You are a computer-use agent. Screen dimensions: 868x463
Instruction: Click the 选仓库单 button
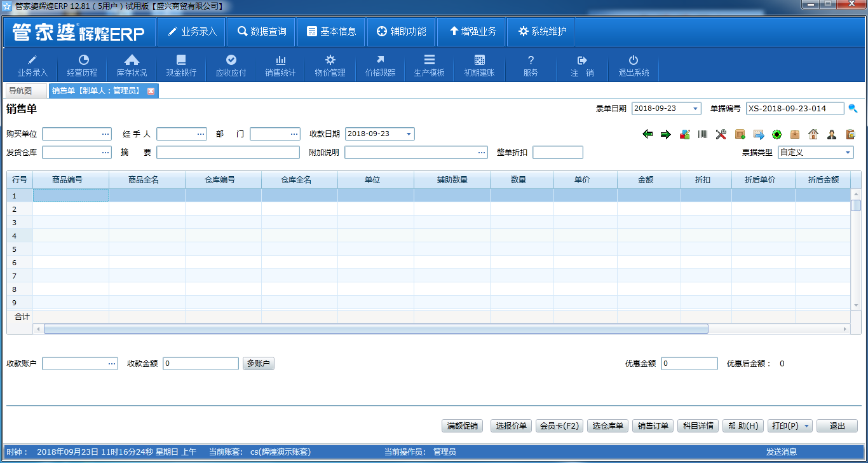[608, 426]
